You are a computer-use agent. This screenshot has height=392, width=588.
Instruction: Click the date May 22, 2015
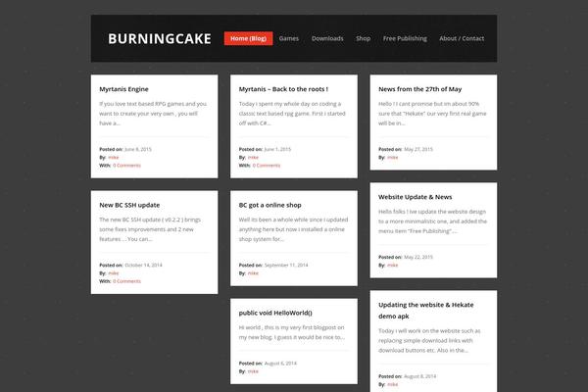(418, 257)
